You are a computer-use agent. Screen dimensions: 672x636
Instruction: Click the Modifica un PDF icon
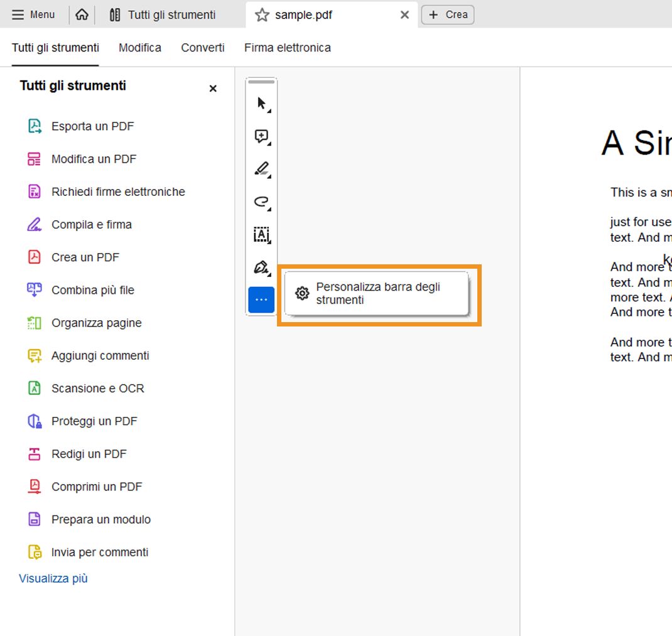click(35, 159)
